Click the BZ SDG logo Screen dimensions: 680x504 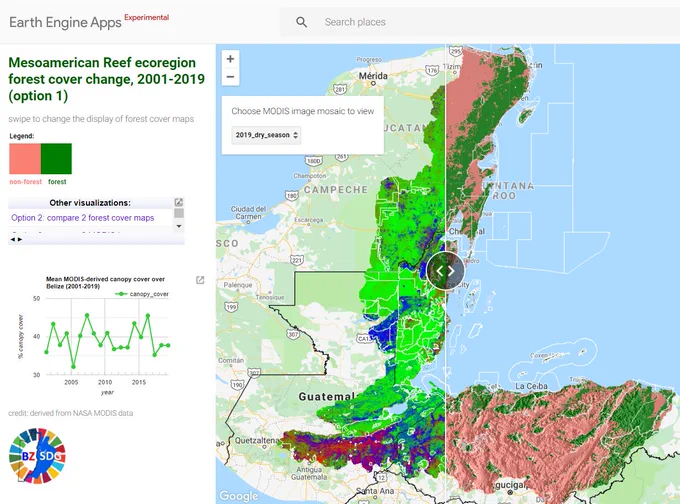[37, 455]
